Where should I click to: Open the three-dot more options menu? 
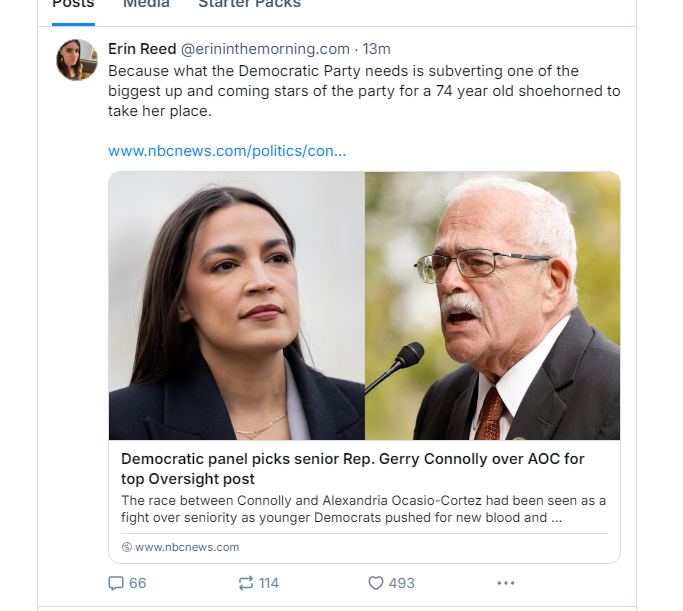tap(506, 583)
